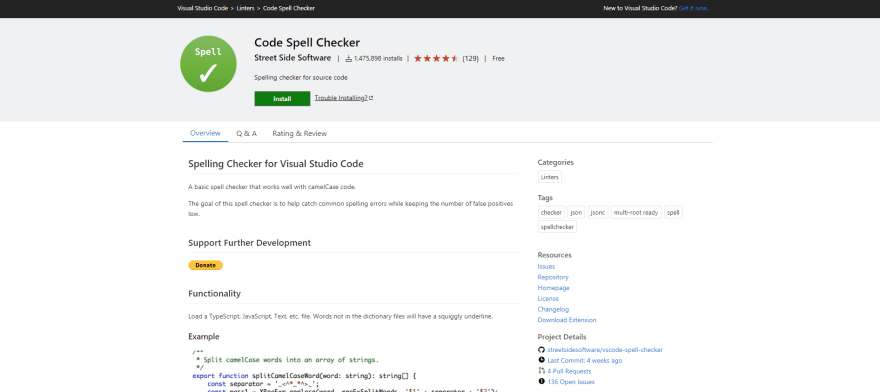This screenshot has width=880, height=392.
Task: Open the Rating & Review tab
Action: click(299, 134)
